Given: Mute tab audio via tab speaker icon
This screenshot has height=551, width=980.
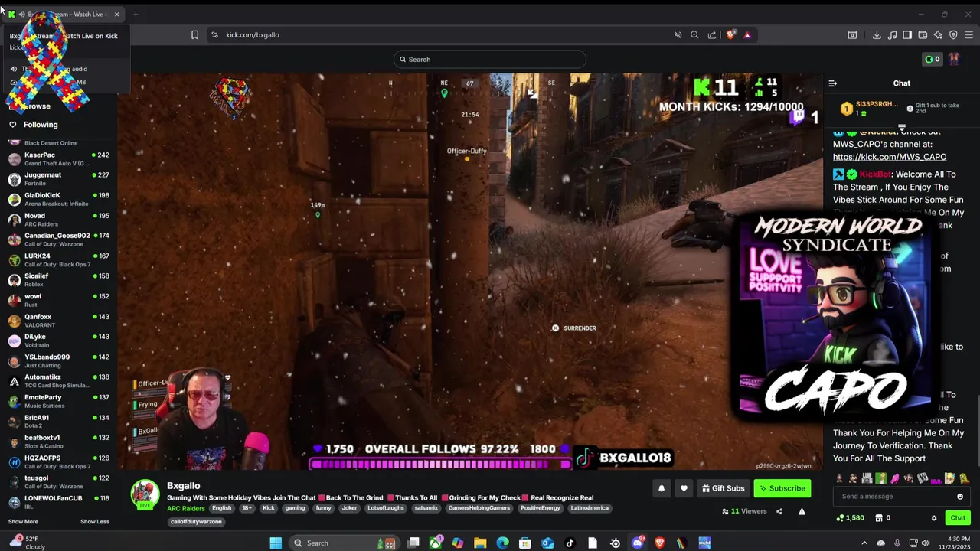Looking at the screenshot, I should 21,14.
